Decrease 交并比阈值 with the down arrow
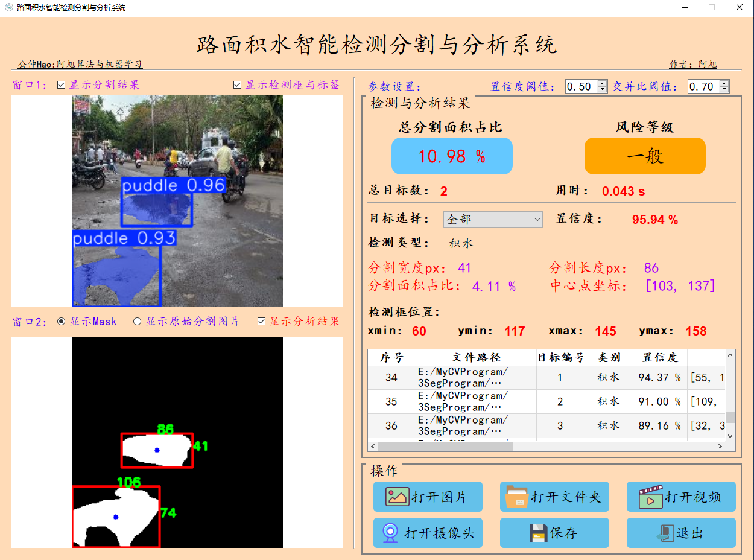The height and width of the screenshot is (560, 754). tap(724, 89)
